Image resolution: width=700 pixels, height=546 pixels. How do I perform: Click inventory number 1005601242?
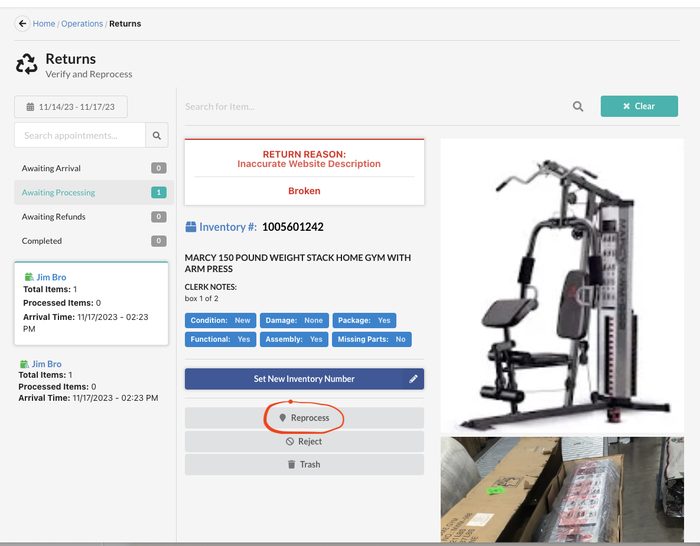pos(293,227)
